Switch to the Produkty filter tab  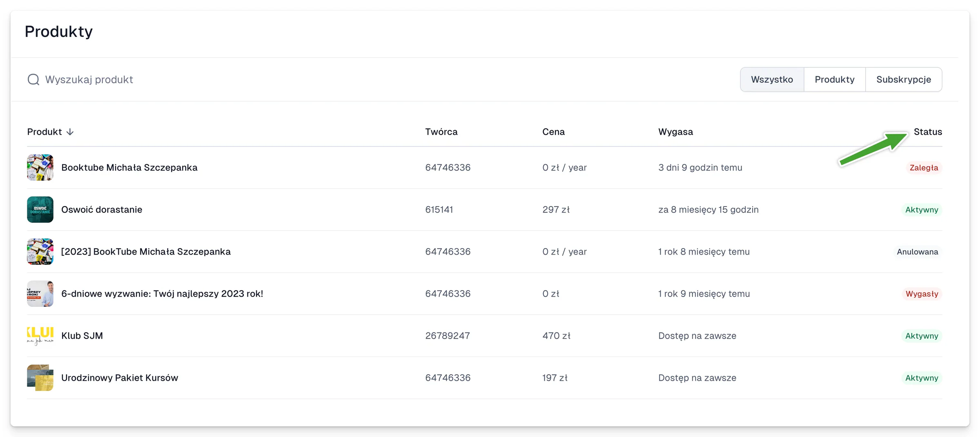coord(834,79)
